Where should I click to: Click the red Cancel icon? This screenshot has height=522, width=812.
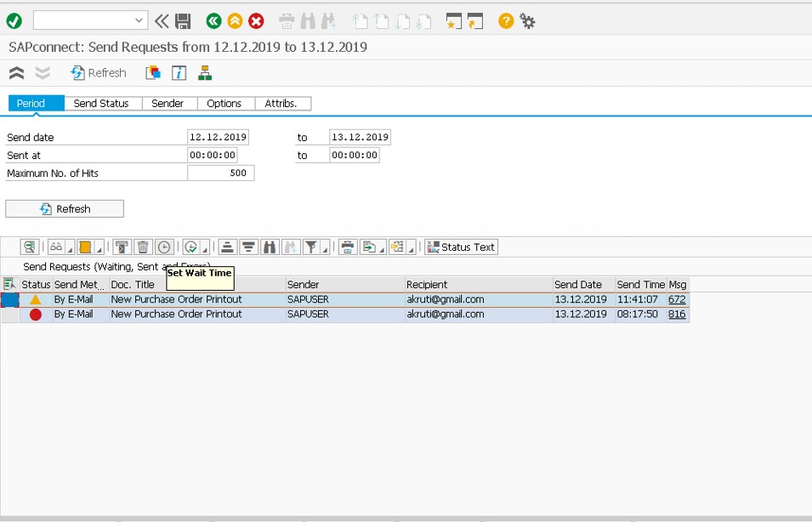click(x=256, y=21)
